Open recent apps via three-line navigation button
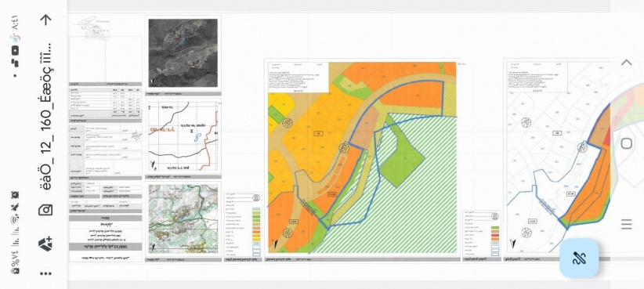Screen dimensions: 644x289 [x=626, y=224]
